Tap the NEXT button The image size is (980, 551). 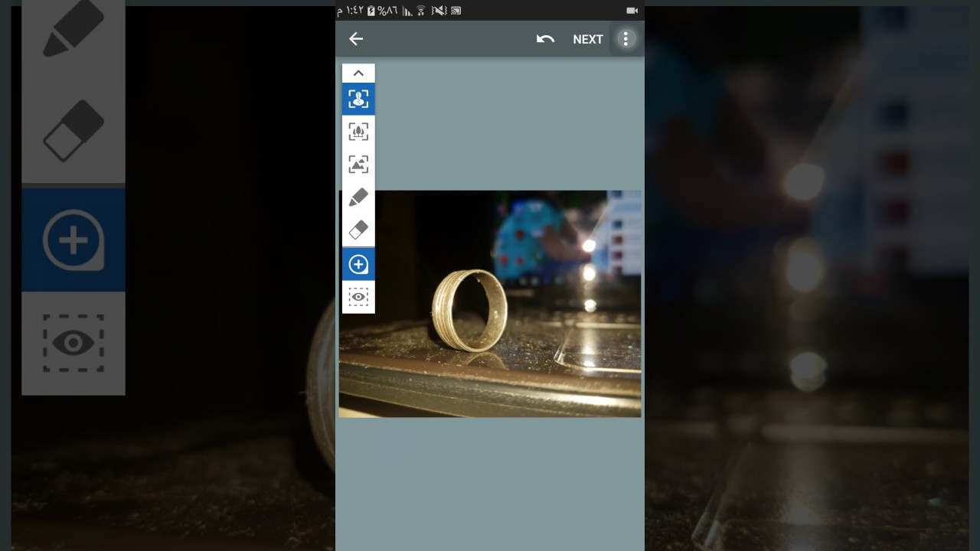588,39
